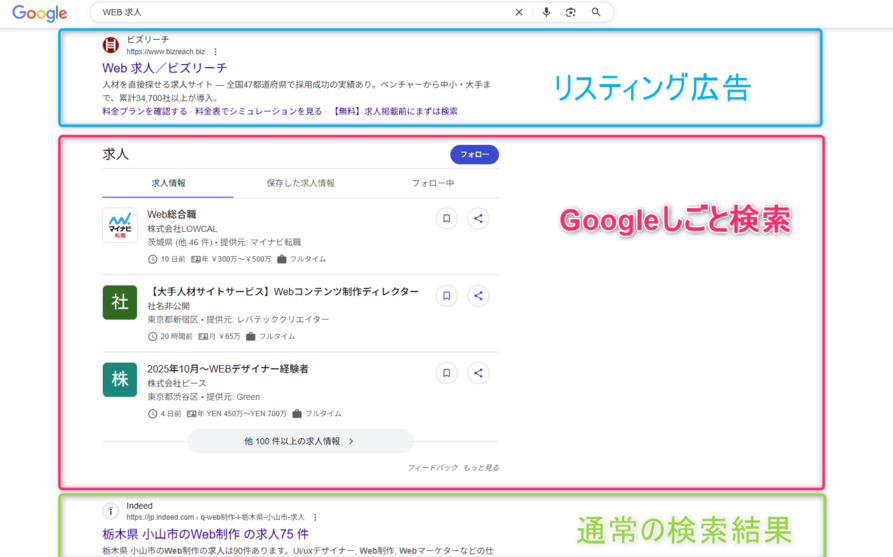Open the Webコンテンツ制作ディレクター job listing
The image size is (893, 557).
tap(283, 292)
